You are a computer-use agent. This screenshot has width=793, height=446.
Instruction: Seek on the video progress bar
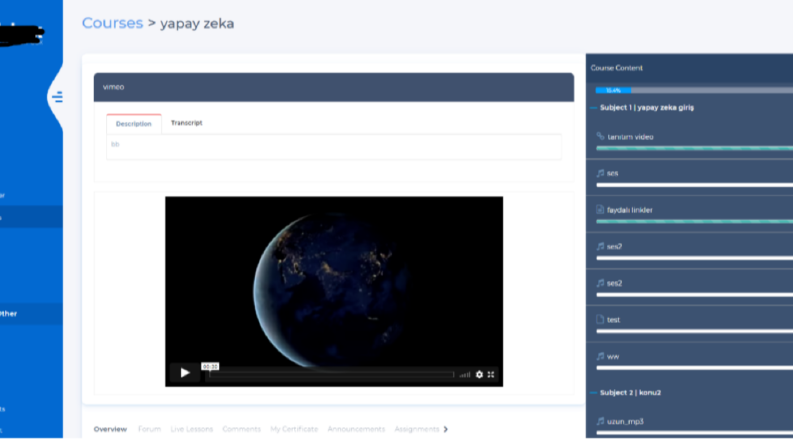[x=331, y=375]
